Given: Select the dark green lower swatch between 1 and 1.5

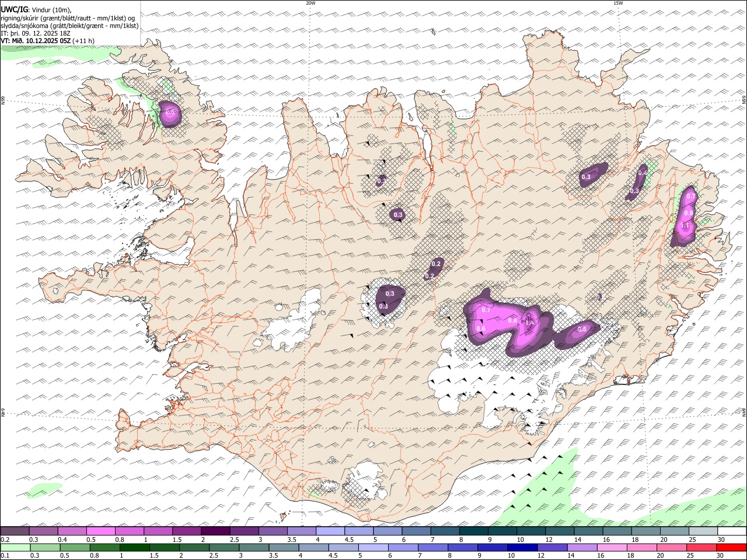Looking at the screenshot, I should click(135, 547).
